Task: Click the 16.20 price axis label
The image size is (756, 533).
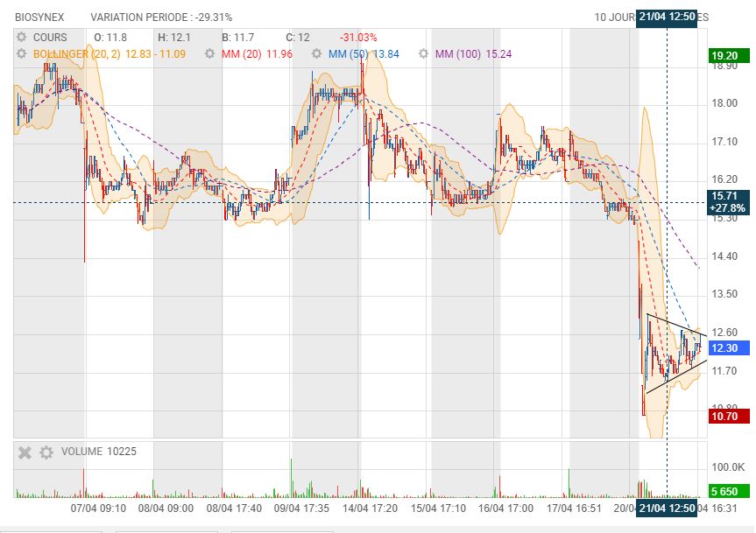Action: pos(724,179)
